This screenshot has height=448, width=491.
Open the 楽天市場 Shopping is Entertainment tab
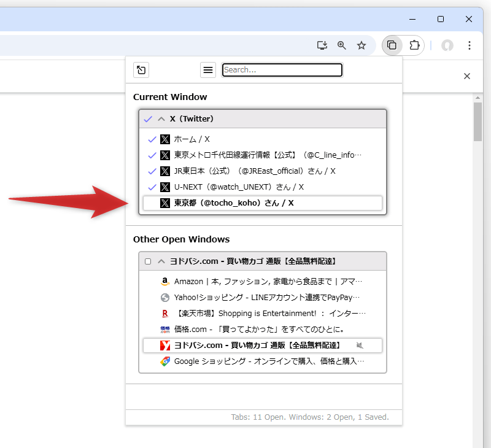click(x=263, y=314)
